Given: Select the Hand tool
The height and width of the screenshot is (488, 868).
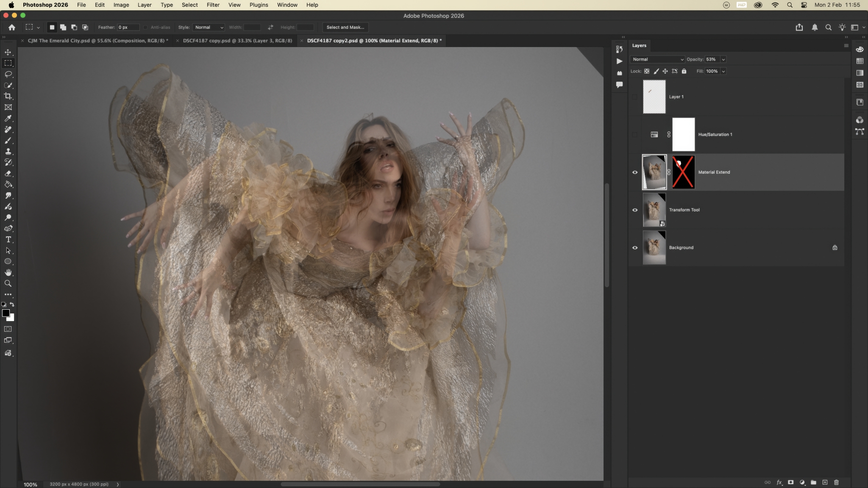Looking at the screenshot, I should pos(8,272).
